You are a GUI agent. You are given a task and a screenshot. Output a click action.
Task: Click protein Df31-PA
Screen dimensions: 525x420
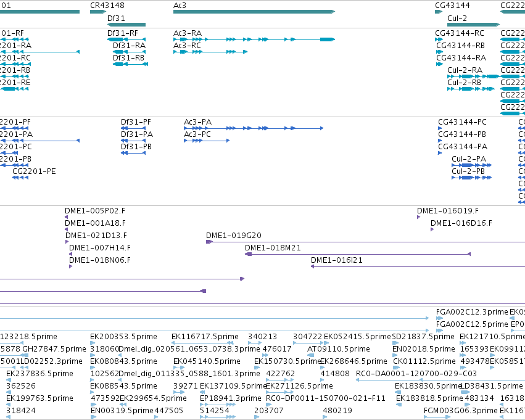[133, 141]
